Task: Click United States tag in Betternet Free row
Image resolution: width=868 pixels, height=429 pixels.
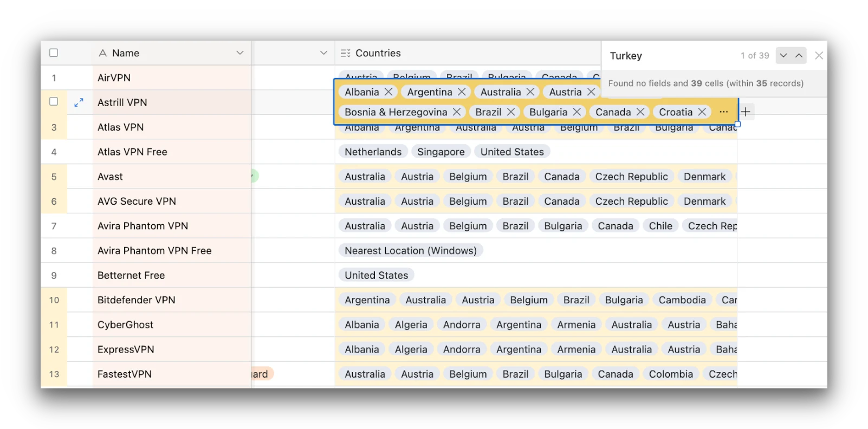Action: click(377, 276)
